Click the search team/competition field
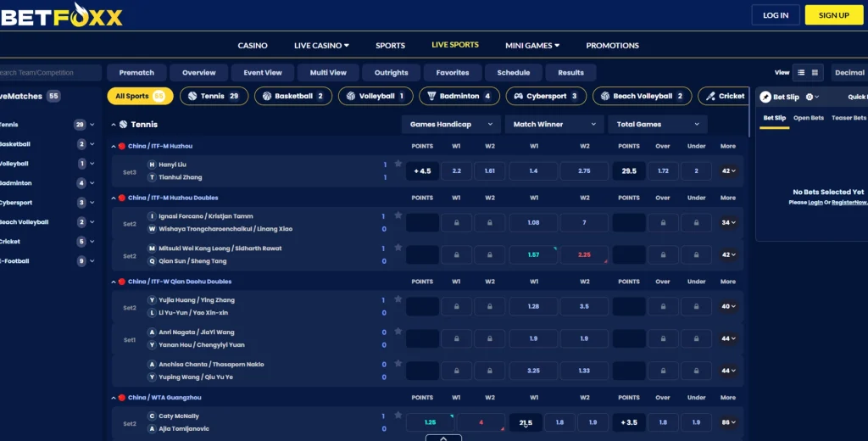868x441 pixels. 50,73
